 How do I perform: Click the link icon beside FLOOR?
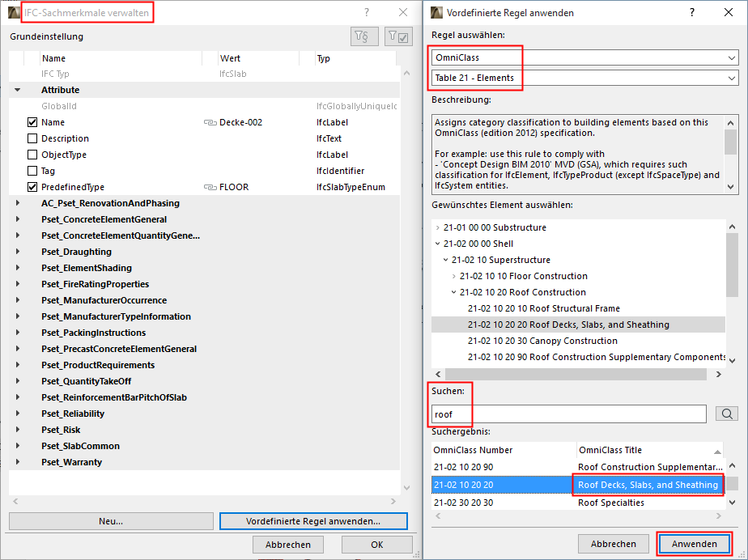coord(210,188)
